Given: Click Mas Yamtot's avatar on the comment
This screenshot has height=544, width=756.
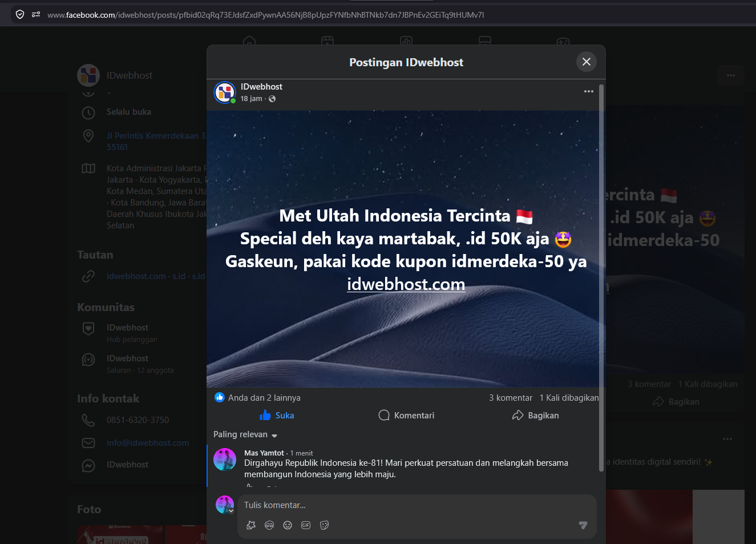Looking at the screenshot, I should [x=225, y=460].
